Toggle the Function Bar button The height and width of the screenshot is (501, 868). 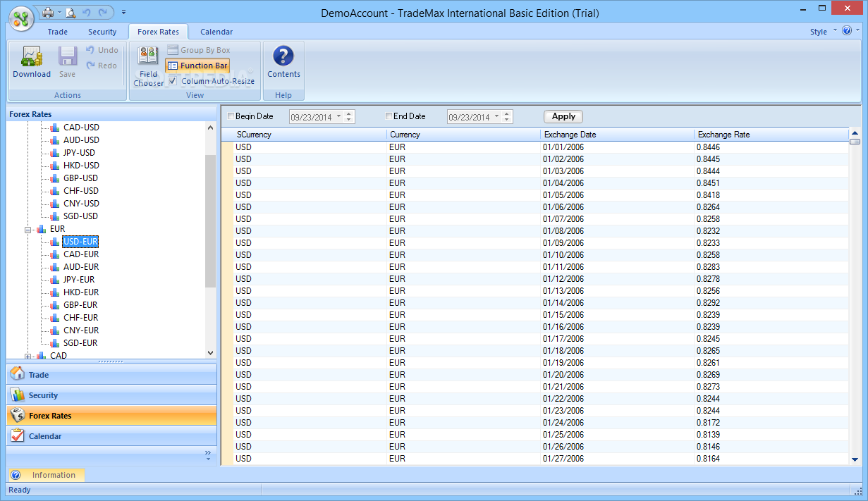pyautogui.click(x=197, y=66)
